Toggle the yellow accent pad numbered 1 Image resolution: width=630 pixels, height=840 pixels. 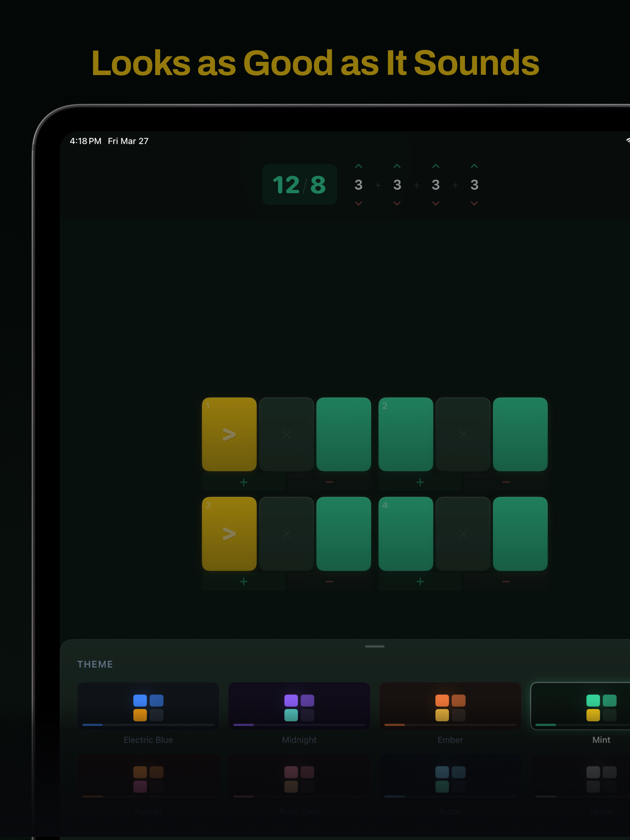pyautogui.click(x=229, y=434)
